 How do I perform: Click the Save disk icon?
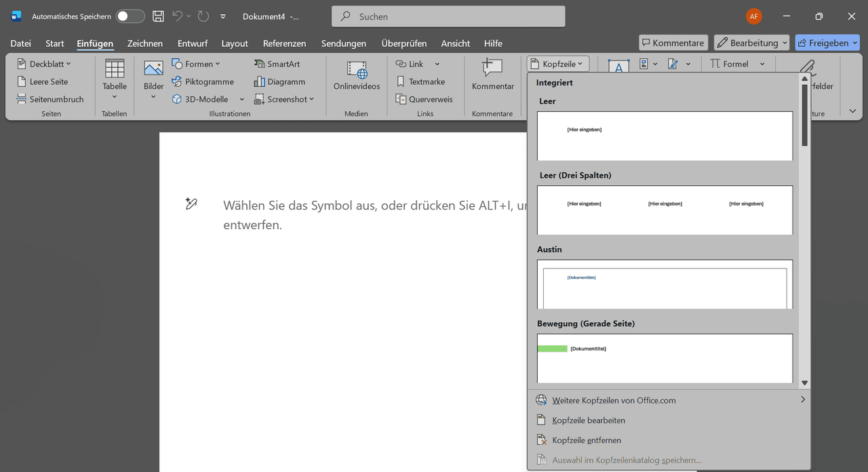[158, 16]
